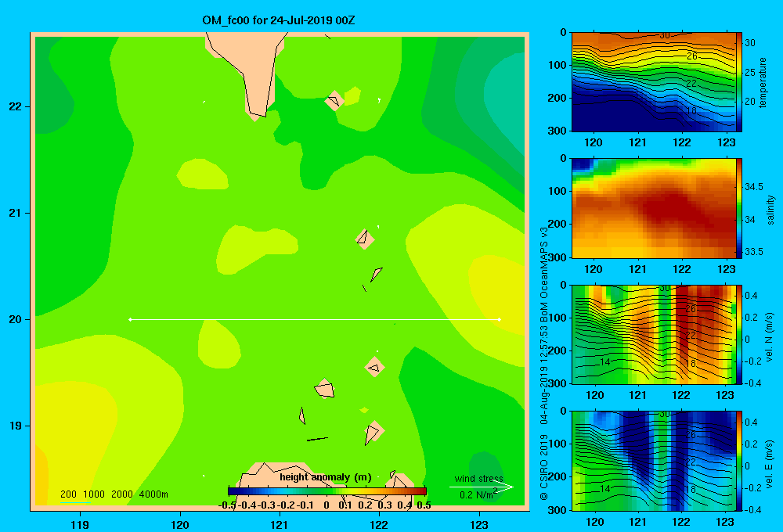Select the 'vel. E (m/s)' axis title
Image resolution: width=783 pixels, height=532 pixels.
(769, 463)
